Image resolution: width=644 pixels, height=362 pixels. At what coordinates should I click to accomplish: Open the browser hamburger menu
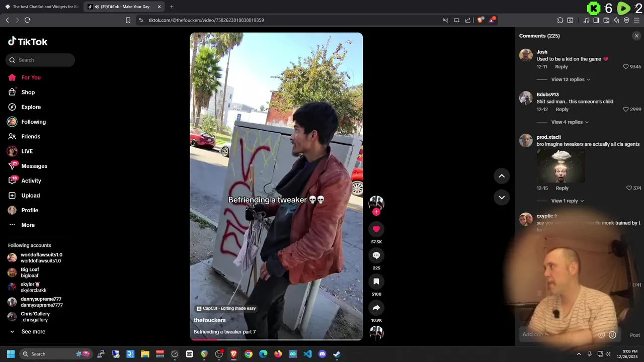point(636,20)
